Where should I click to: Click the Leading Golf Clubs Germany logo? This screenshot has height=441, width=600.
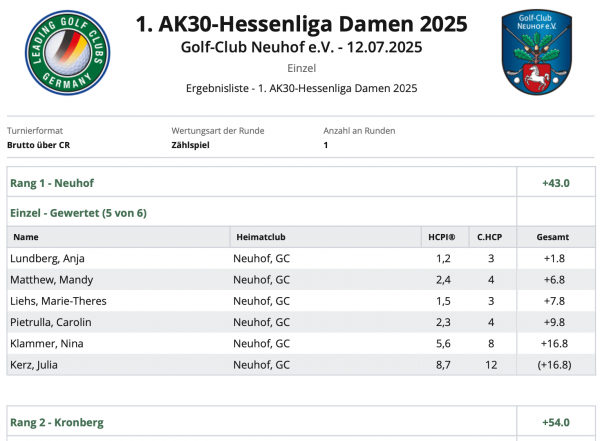(x=67, y=53)
